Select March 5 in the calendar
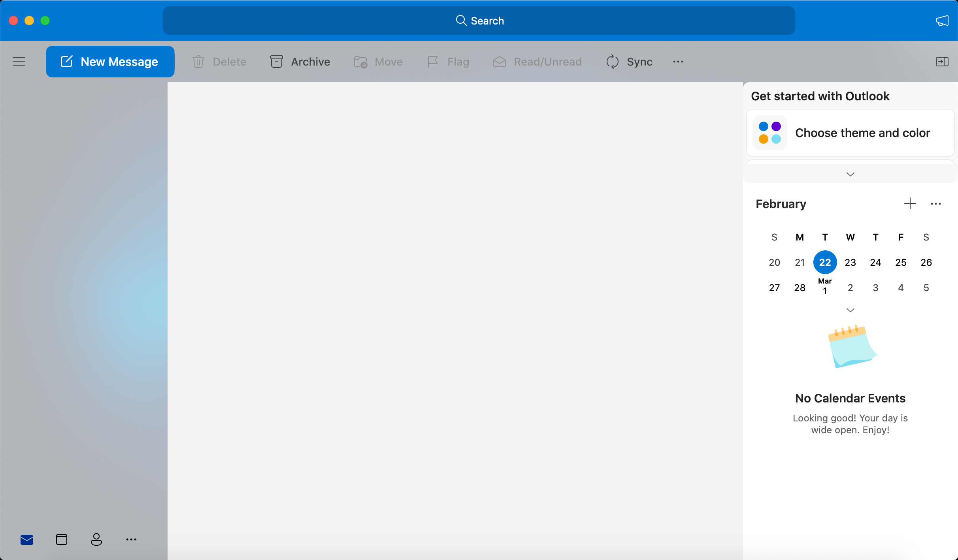The height and width of the screenshot is (560, 958). pyautogui.click(x=926, y=288)
